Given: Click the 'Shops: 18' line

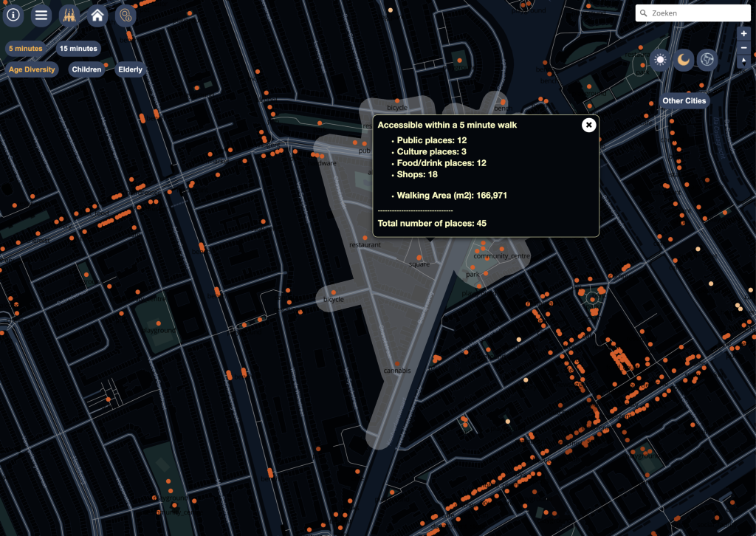Looking at the screenshot, I should [417, 174].
